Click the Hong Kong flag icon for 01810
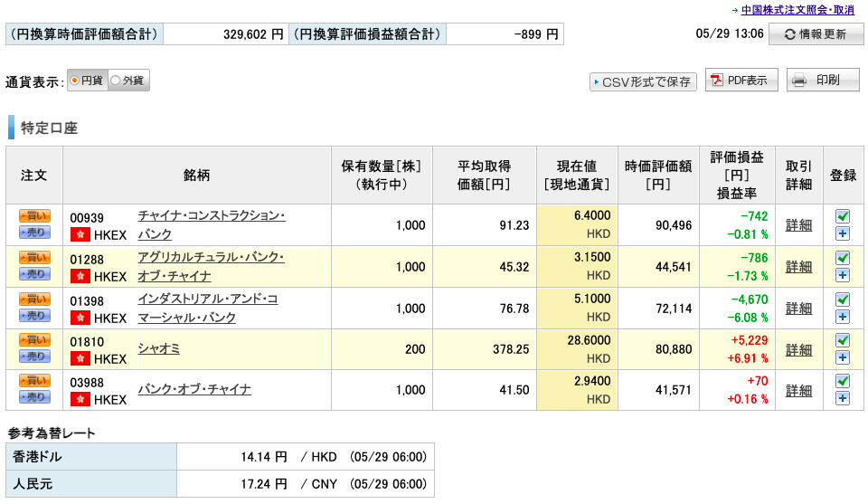Viewport: 868px width, 504px height. [x=80, y=359]
